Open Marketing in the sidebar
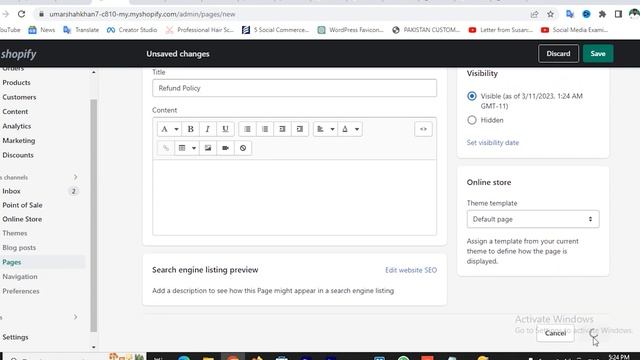 point(19,140)
